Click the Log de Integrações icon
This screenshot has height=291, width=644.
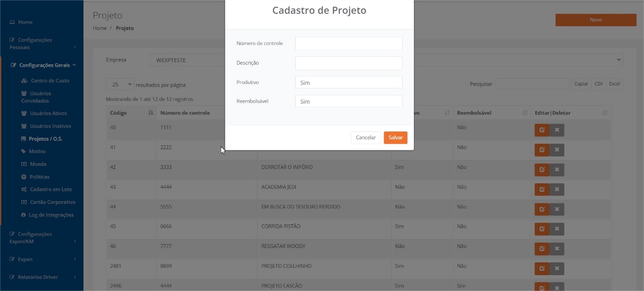(24, 215)
